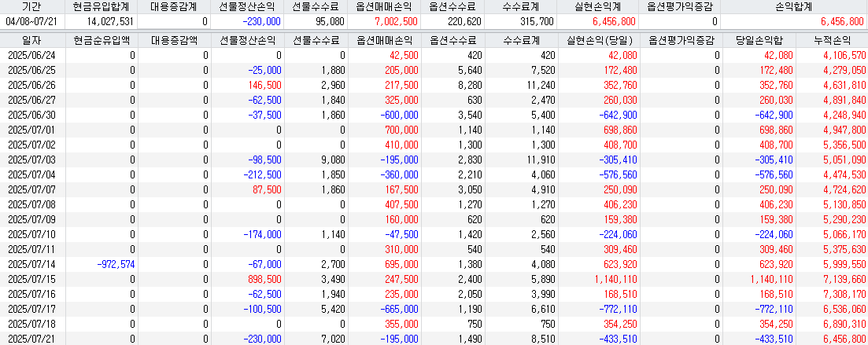The height and width of the screenshot is (345, 868).
Task: Click the 실현손익(당일) column header
Action: coord(597,40)
